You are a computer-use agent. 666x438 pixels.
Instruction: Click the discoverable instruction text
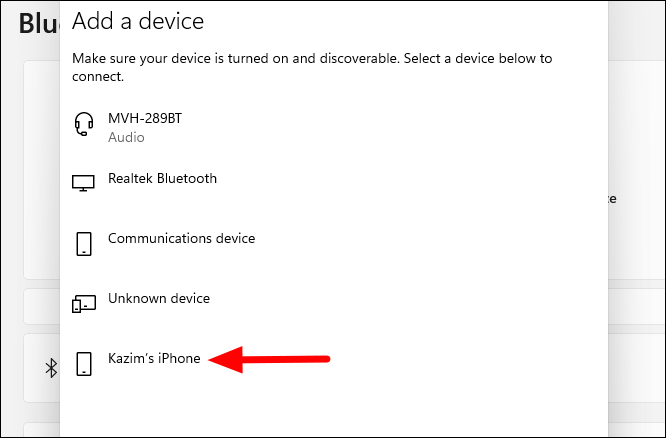(x=312, y=67)
